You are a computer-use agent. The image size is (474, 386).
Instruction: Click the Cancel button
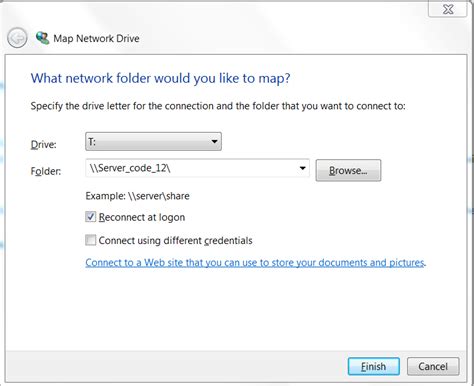click(433, 366)
